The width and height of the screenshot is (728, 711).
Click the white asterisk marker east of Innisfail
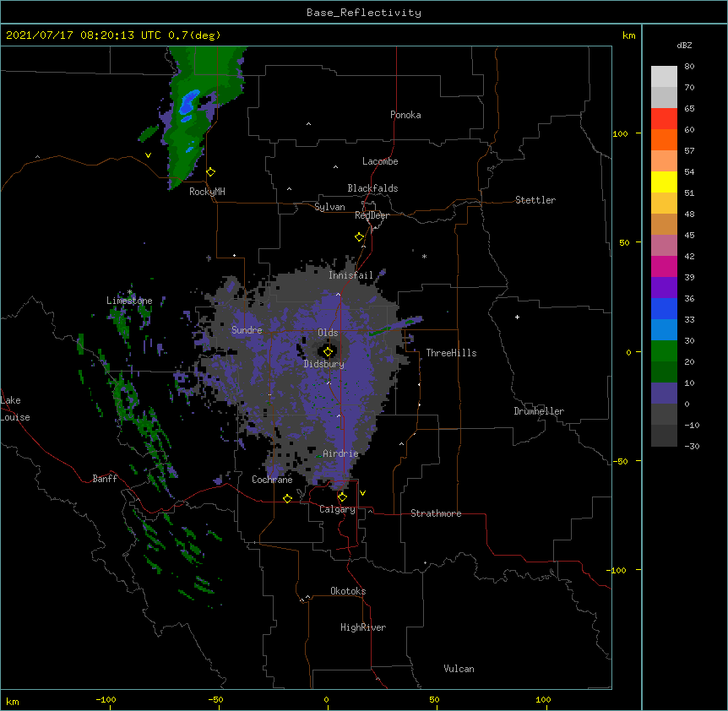click(x=424, y=256)
